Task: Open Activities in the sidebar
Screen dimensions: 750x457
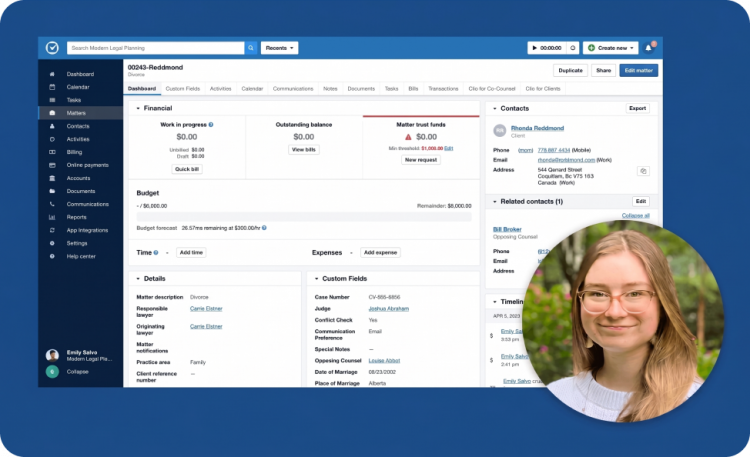Action: 80,139
